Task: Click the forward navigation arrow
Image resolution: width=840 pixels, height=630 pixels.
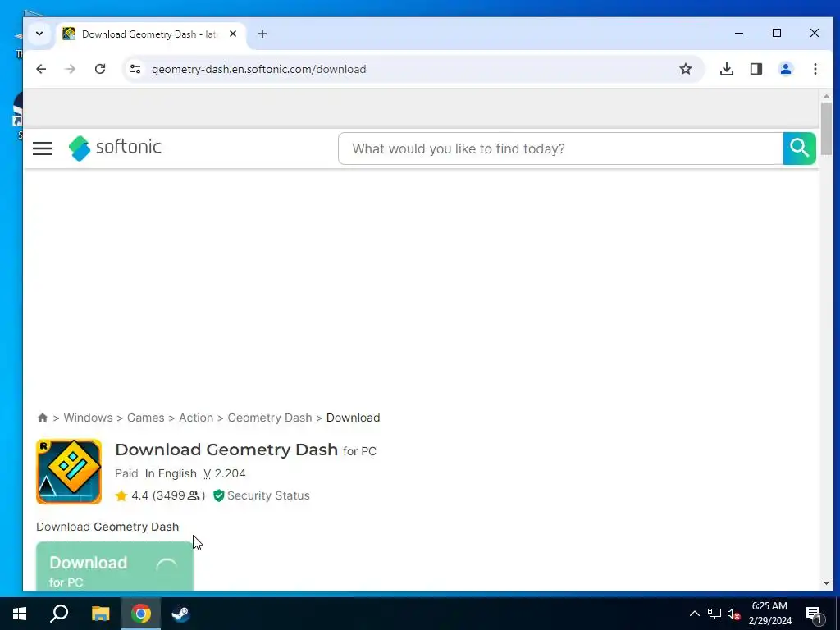Action: [71, 69]
